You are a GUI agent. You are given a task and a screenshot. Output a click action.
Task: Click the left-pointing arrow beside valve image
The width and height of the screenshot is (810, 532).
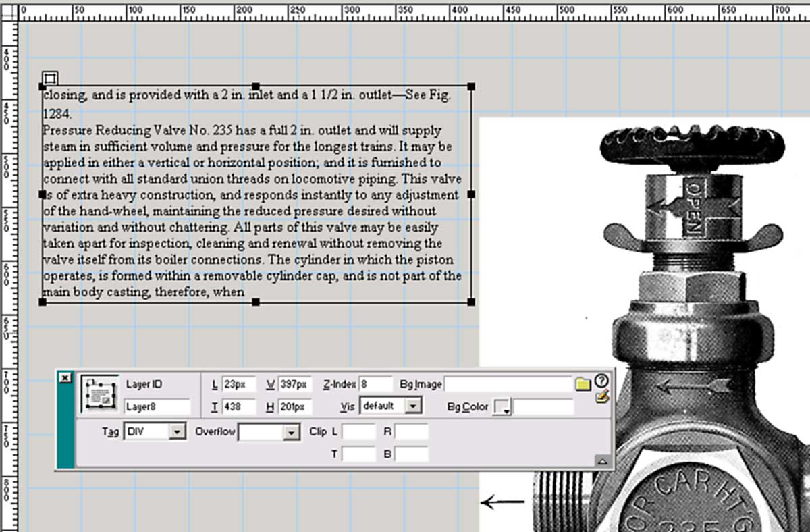click(502, 502)
